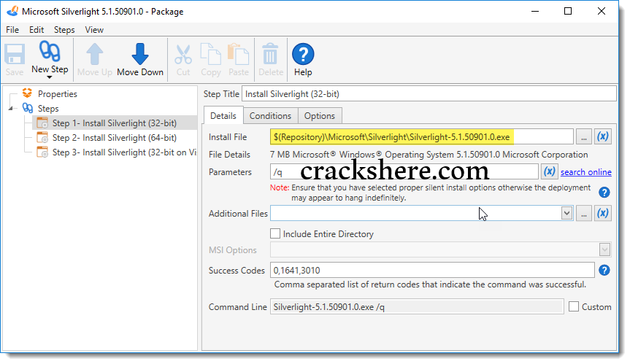
Task: Open the Additional Files dropdown arrow
Action: [x=566, y=213]
